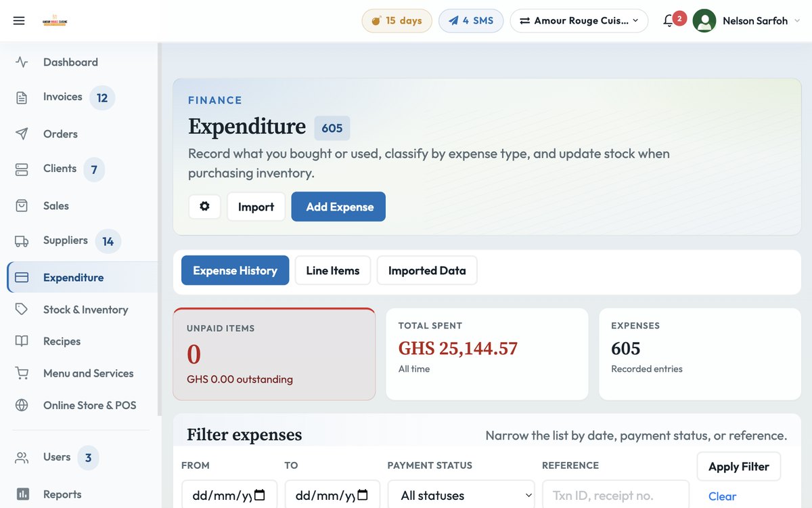The image size is (812, 508).
Task: Open Reports in the sidebar
Action: click(62, 494)
